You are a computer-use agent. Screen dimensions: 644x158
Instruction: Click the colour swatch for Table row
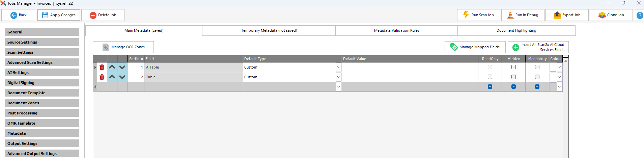click(553, 77)
